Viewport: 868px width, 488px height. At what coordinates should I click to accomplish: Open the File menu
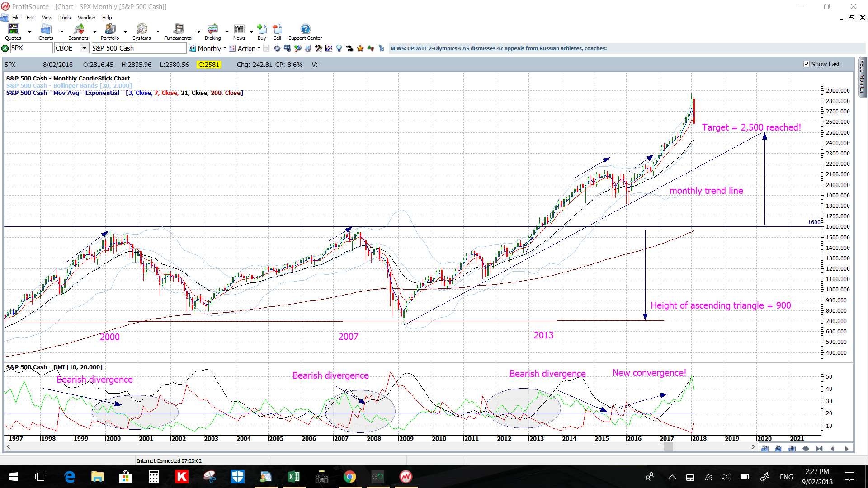(x=16, y=18)
